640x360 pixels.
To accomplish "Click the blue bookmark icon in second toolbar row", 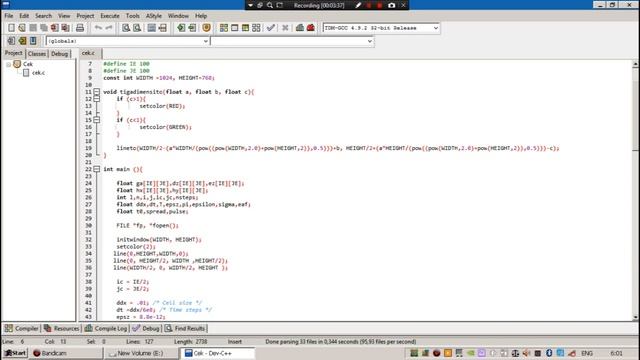I will (33, 41).
